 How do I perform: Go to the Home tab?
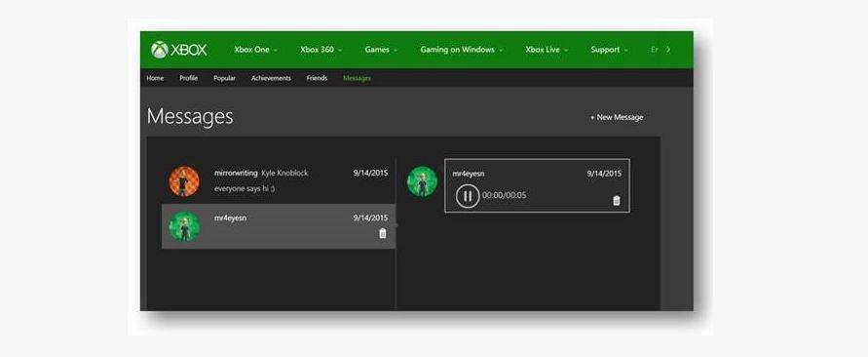[155, 78]
